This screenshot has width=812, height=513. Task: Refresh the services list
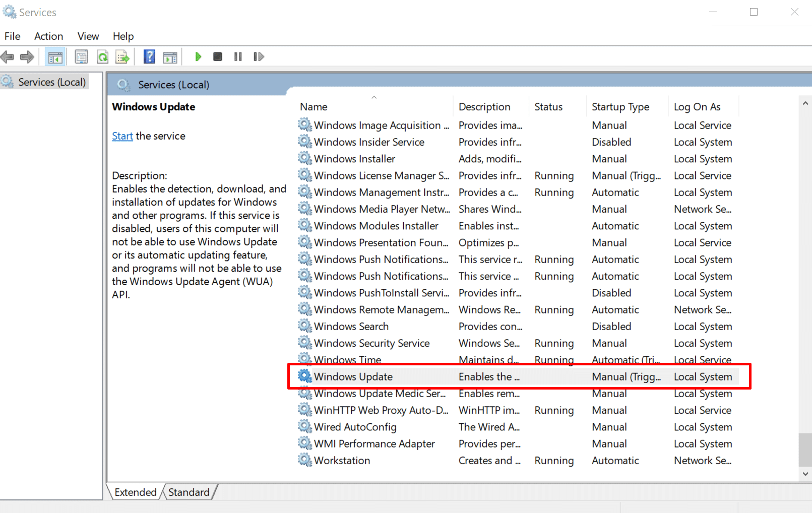pos(102,56)
